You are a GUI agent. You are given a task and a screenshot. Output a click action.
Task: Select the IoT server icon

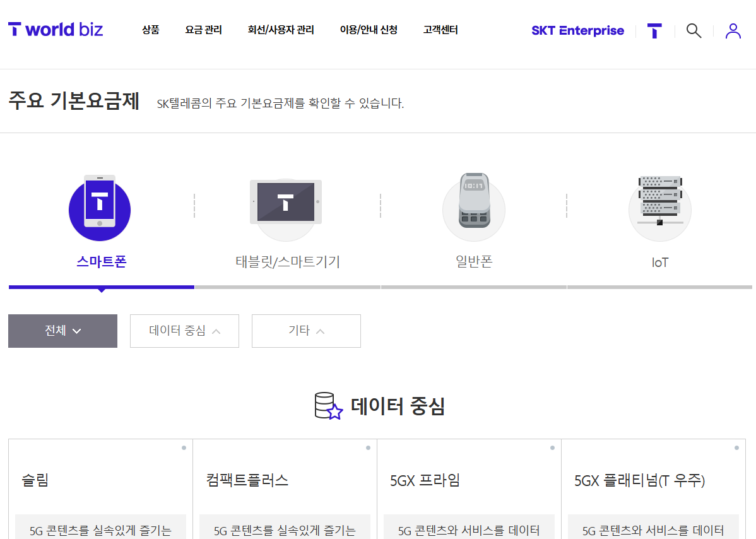(660, 208)
